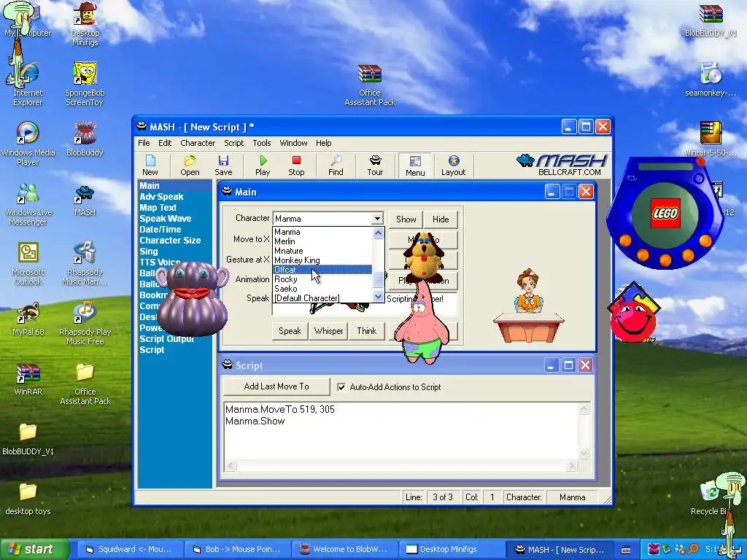
Task: Click scroll-down arrow in character dropdown list
Action: (x=379, y=297)
